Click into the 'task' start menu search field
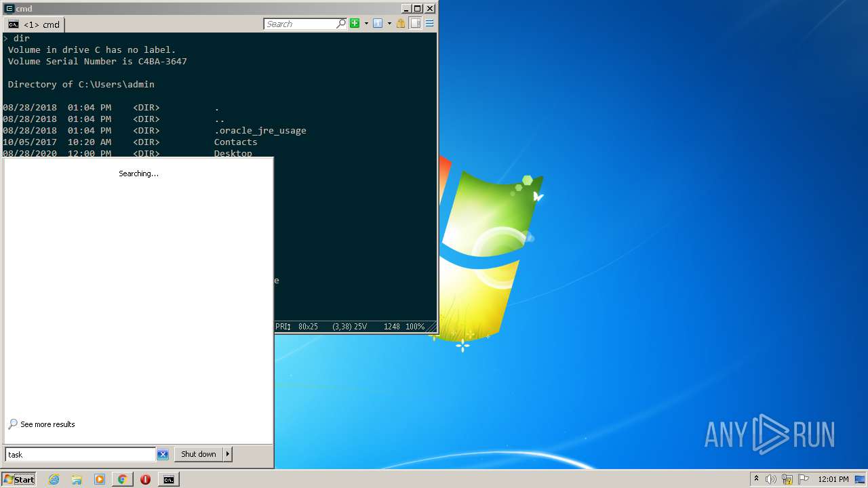868x488 pixels. [80, 454]
